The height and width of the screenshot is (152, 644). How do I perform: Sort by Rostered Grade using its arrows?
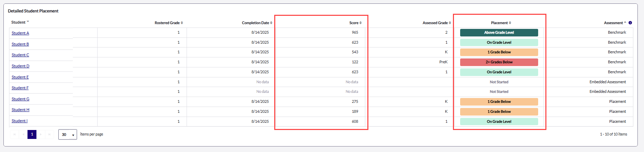coord(182,23)
